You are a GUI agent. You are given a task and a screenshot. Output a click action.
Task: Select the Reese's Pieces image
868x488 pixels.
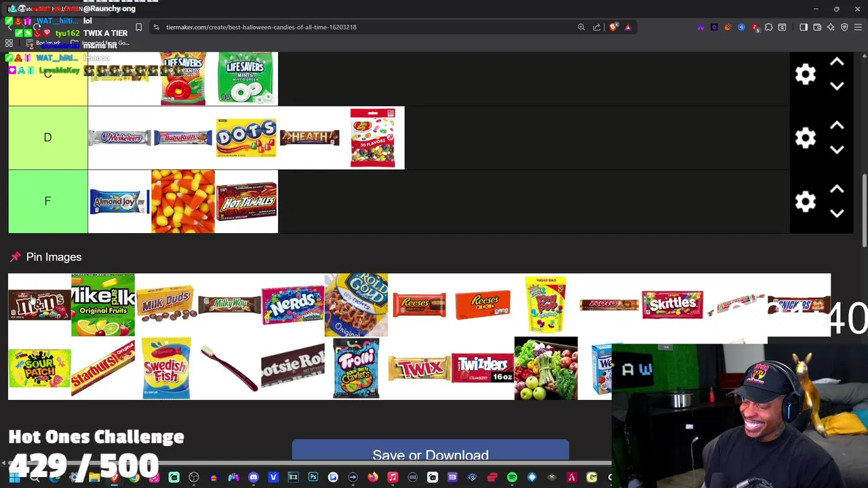tap(483, 305)
